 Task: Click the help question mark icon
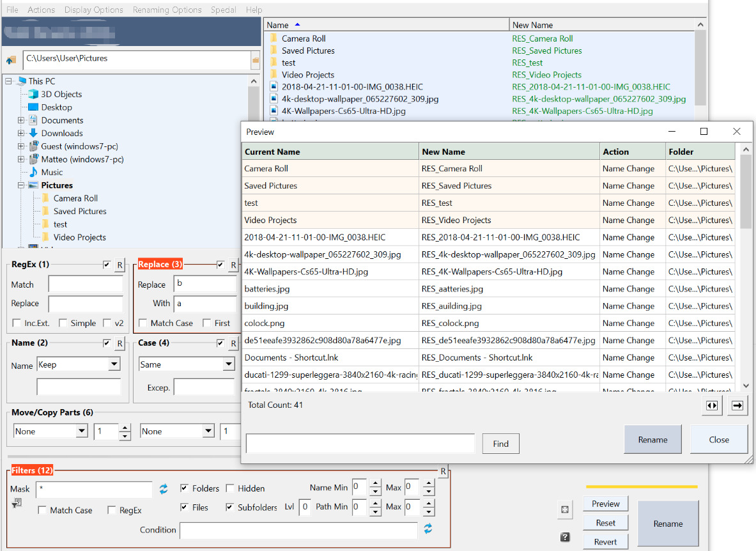tap(565, 537)
